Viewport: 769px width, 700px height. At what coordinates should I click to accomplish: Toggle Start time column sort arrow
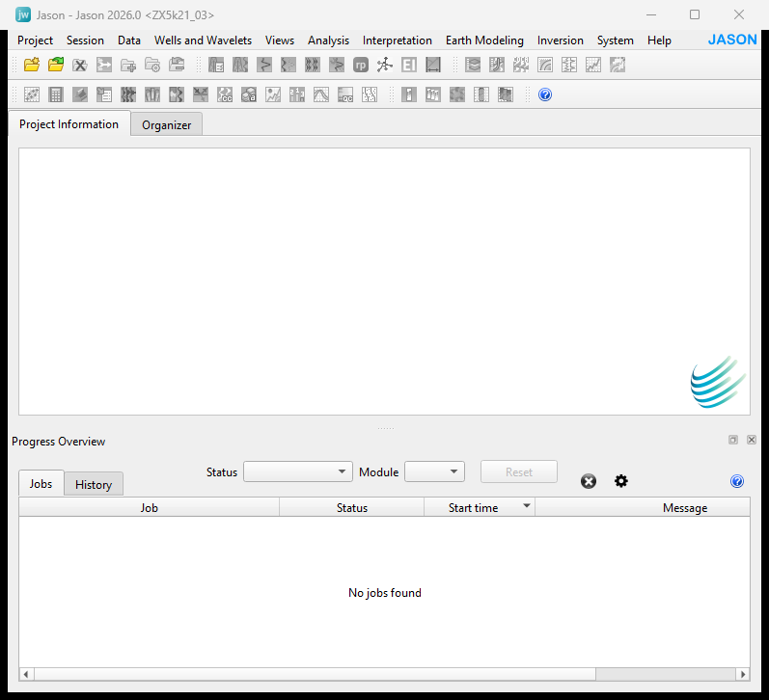point(526,505)
